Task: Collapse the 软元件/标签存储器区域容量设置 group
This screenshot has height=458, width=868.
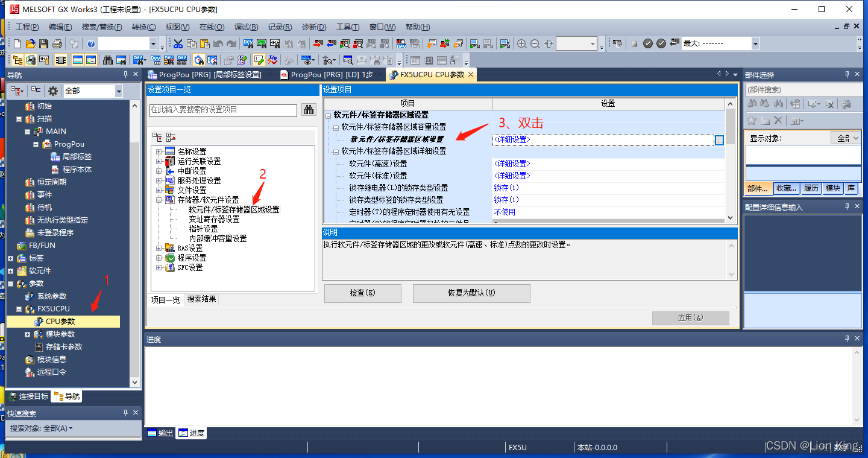Action: [x=336, y=127]
